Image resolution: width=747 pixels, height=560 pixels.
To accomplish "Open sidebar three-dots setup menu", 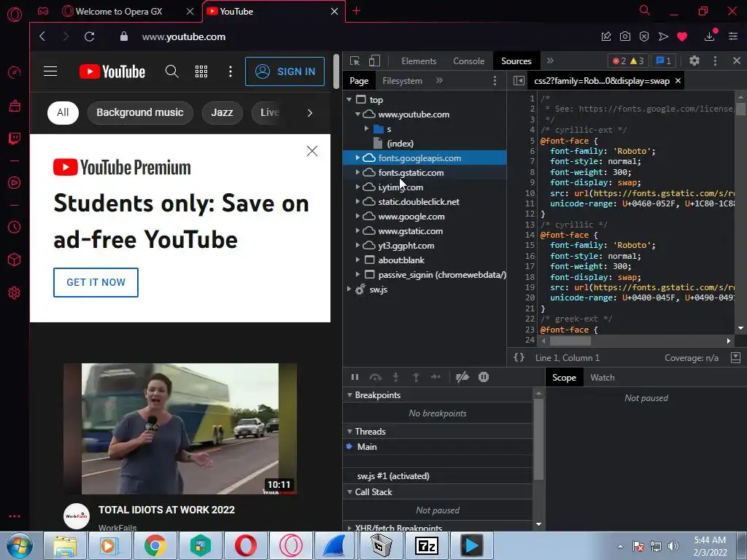I will tap(15, 516).
